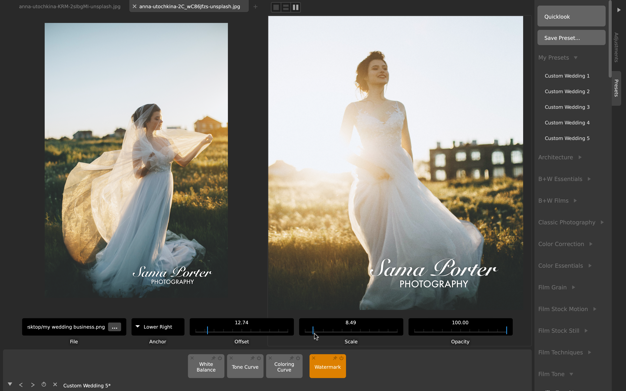Open history with the clock icon
The width and height of the screenshot is (626, 391).
(x=44, y=385)
